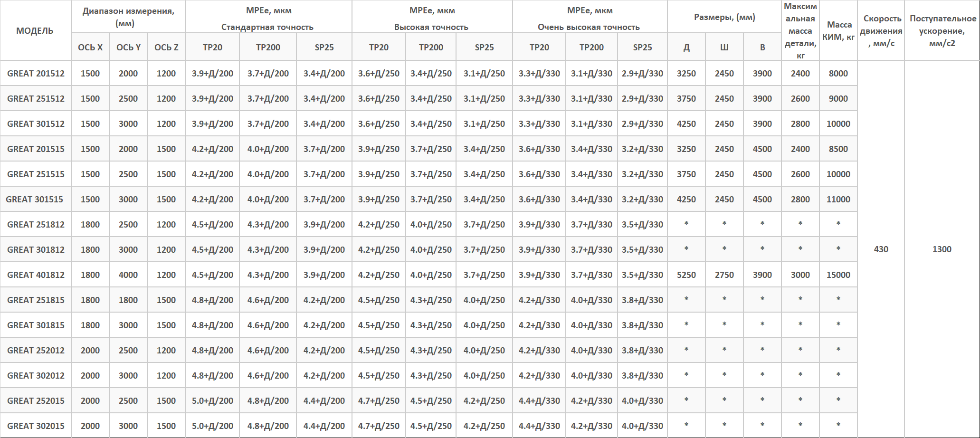980x438 pixels.
Task: Click the Размеры (мм) header cell
Action: pyautogui.click(x=724, y=17)
